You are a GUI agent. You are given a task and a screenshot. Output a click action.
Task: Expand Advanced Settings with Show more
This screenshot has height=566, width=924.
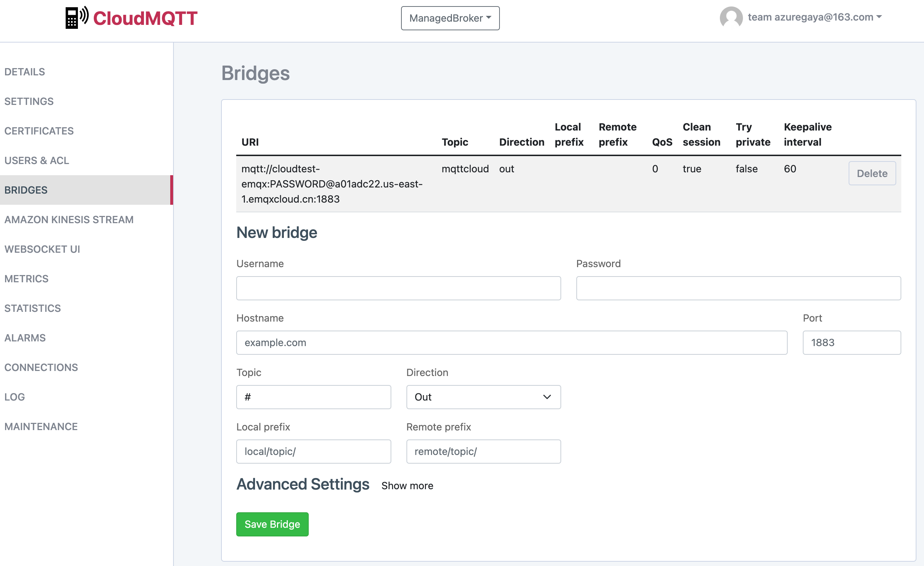pos(407,485)
